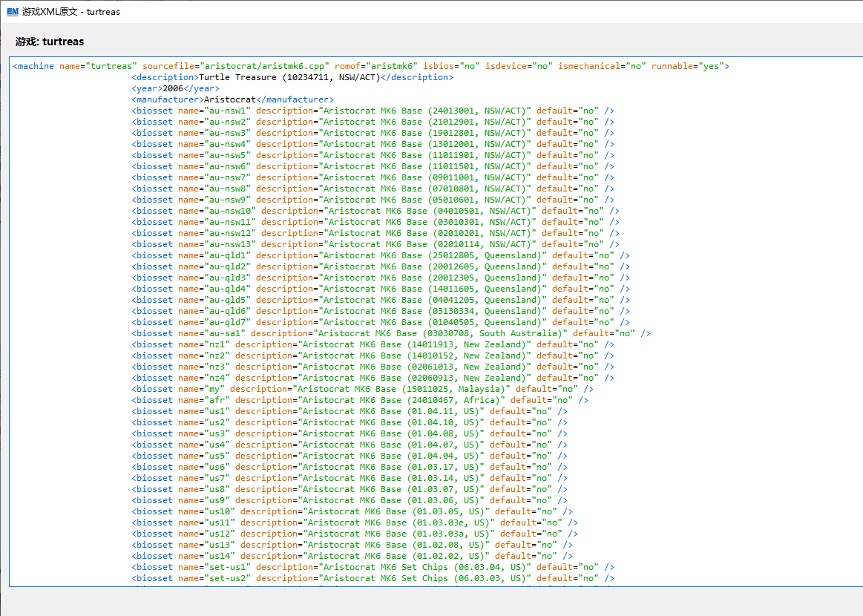The height and width of the screenshot is (616, 863).
Task: Select the description line "Turtle Treasure (10234711, NSW/ACT)"
Action: pos(292,77)
